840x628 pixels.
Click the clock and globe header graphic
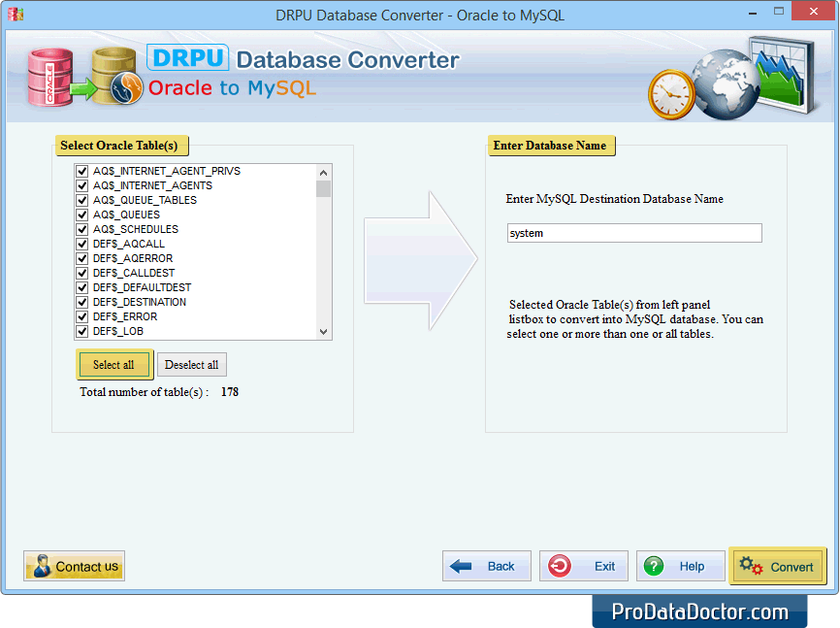click(732, 79)
